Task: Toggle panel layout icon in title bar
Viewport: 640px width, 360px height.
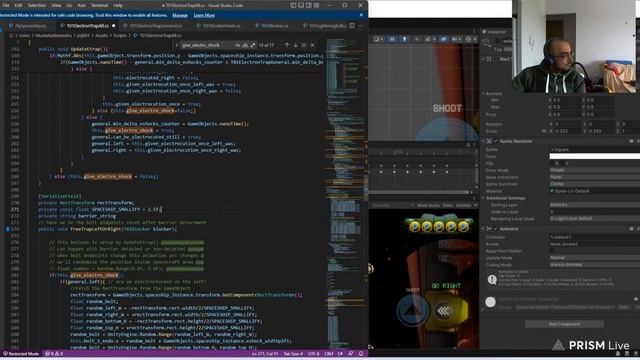Action: 301,5
